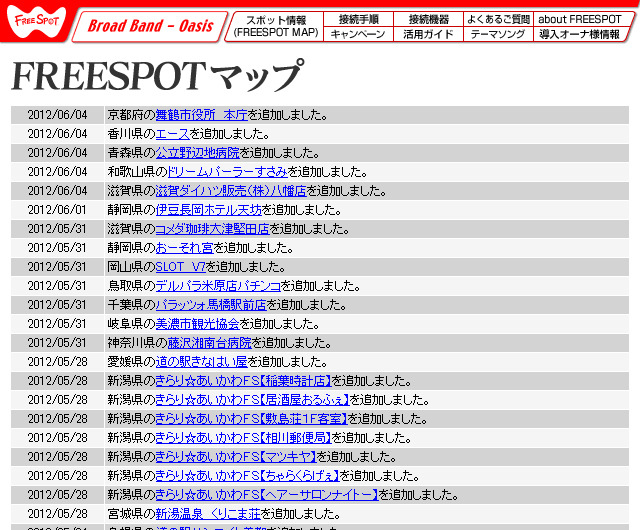
Task: Open the 滋賀ダイハツ販売(株)八幡店 link
Action: [231, 191]
